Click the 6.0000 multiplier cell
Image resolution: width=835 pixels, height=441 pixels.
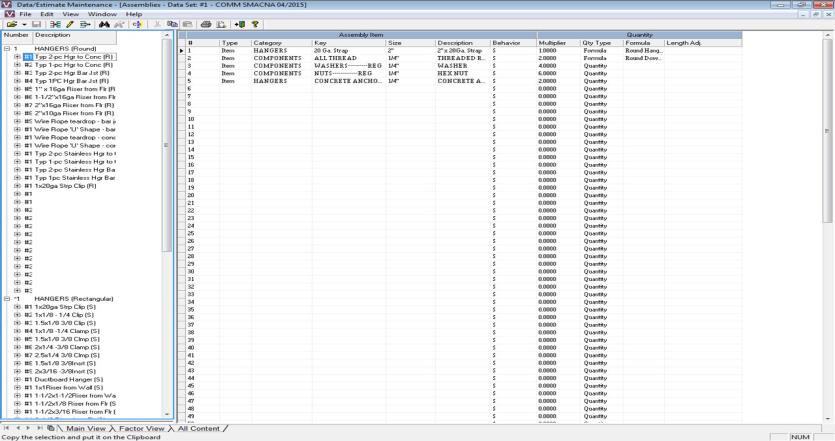point(558,74)
